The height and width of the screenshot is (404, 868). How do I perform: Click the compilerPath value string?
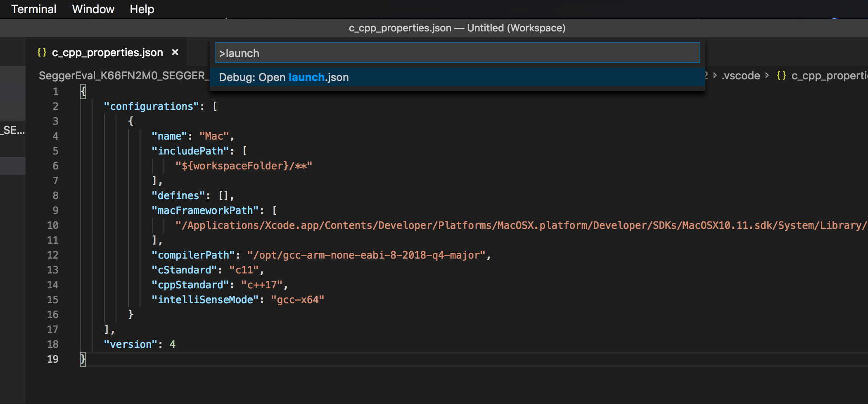tap(366, 255)
